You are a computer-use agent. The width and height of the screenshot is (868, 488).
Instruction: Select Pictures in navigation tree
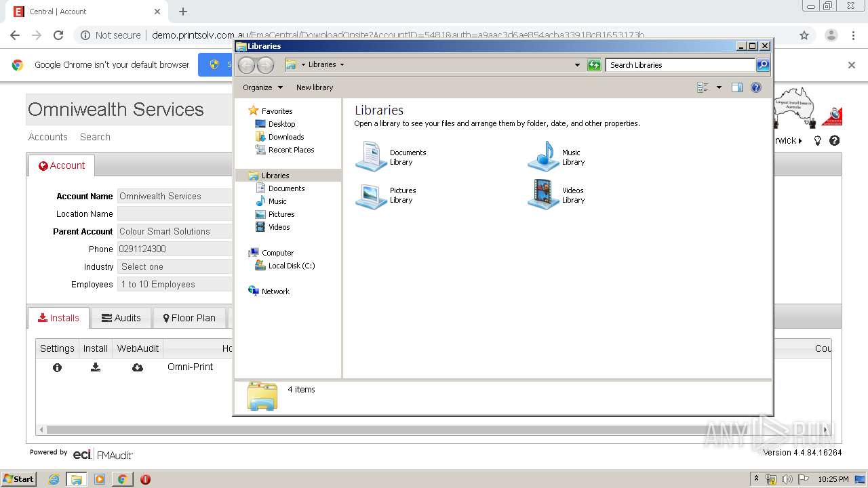[x=281, y=214]
